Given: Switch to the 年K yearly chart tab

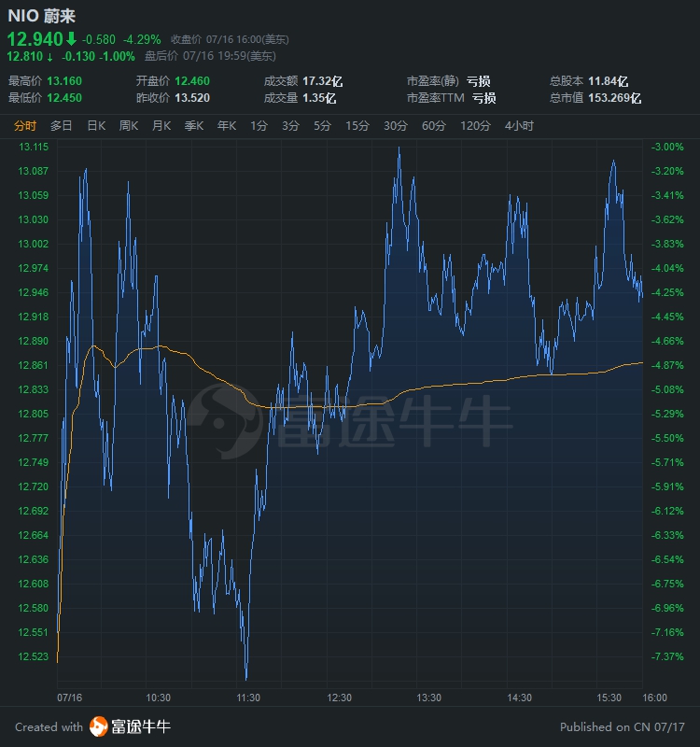Looking at the screenshot, I should (x=227, y=126).
